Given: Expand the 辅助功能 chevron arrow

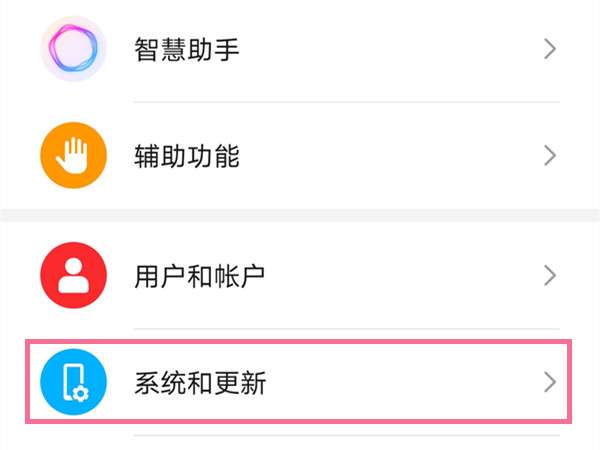Looking at the screenshot, I should (x=549, y=155).
